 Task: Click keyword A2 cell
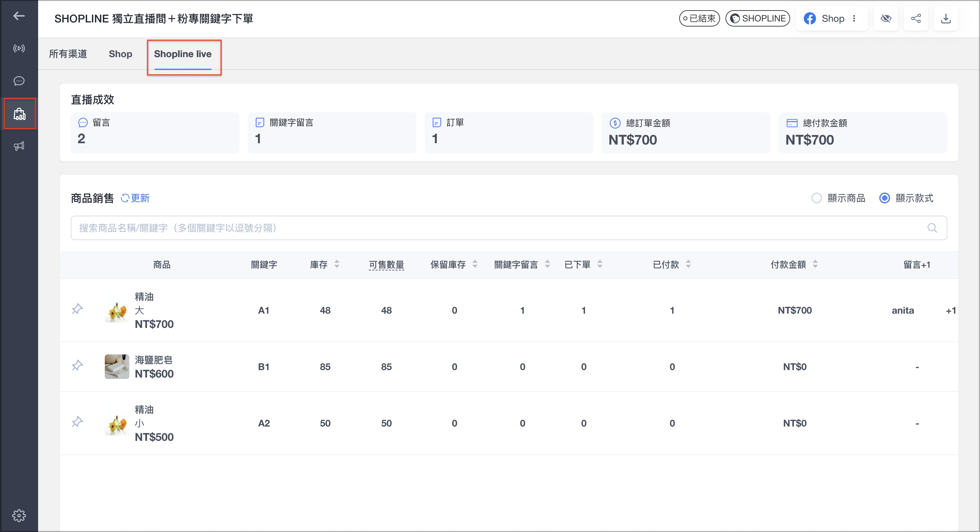(x=264, y=423)
